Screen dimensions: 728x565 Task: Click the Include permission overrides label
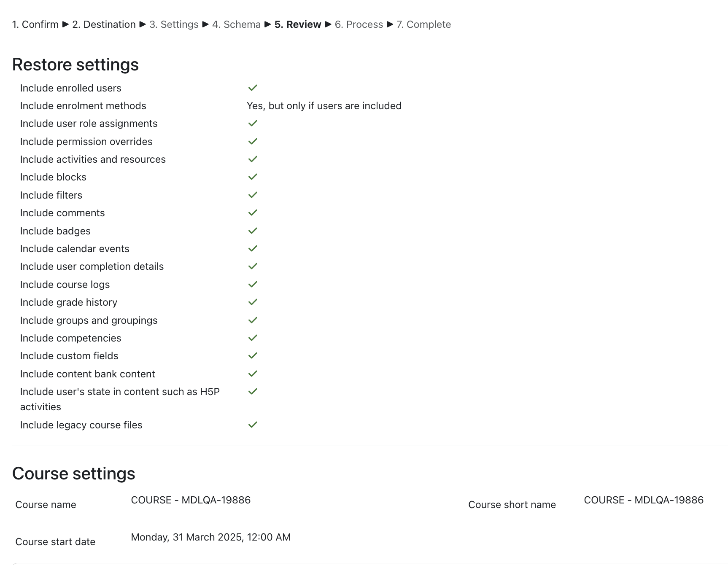86,142
